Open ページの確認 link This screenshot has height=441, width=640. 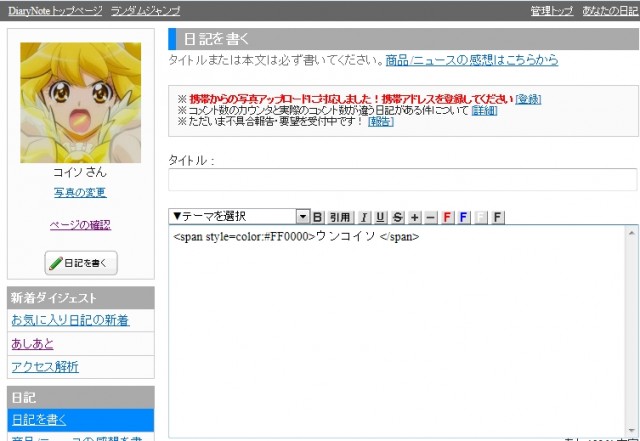coord(80,225)
